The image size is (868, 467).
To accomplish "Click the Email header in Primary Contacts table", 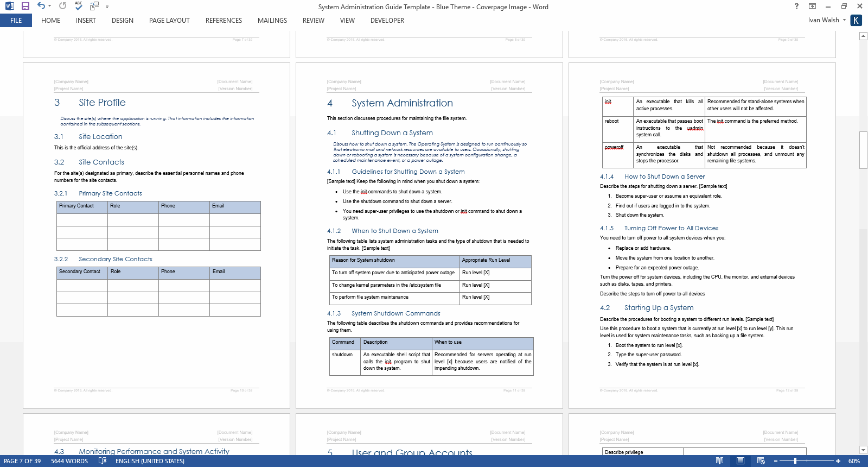I will (235, 206).
